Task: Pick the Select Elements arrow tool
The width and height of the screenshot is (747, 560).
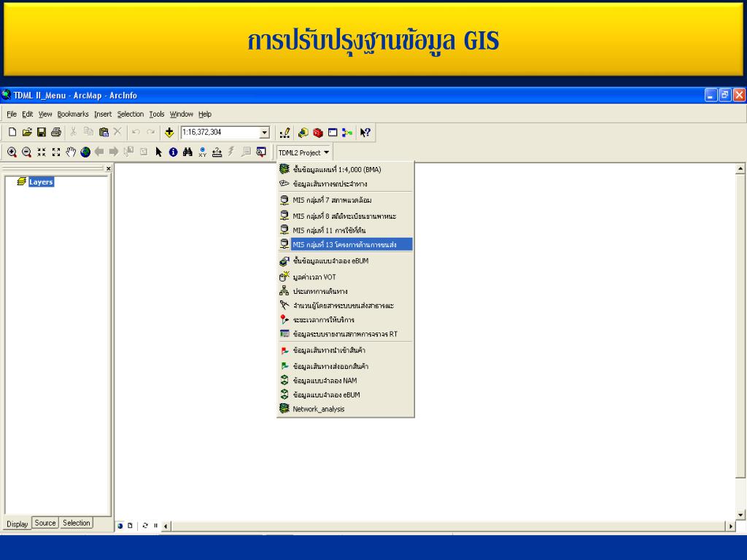Action: 158,152
